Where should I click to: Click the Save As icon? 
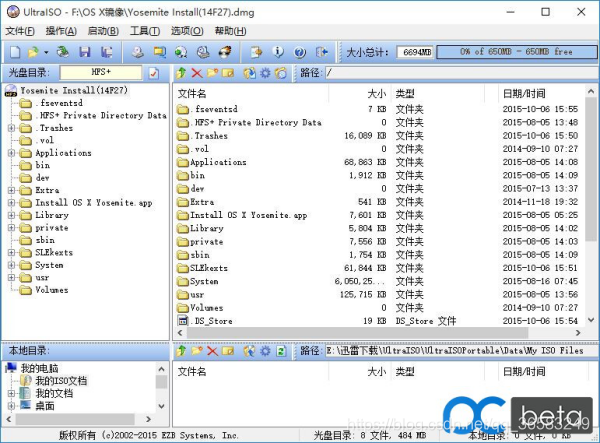(x=106, y=52)
